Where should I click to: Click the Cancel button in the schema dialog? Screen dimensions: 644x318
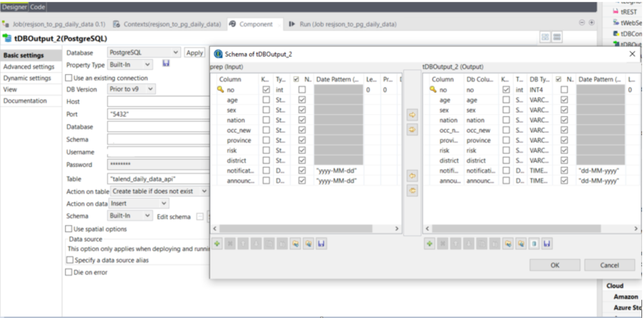click(x=609, y=265)
